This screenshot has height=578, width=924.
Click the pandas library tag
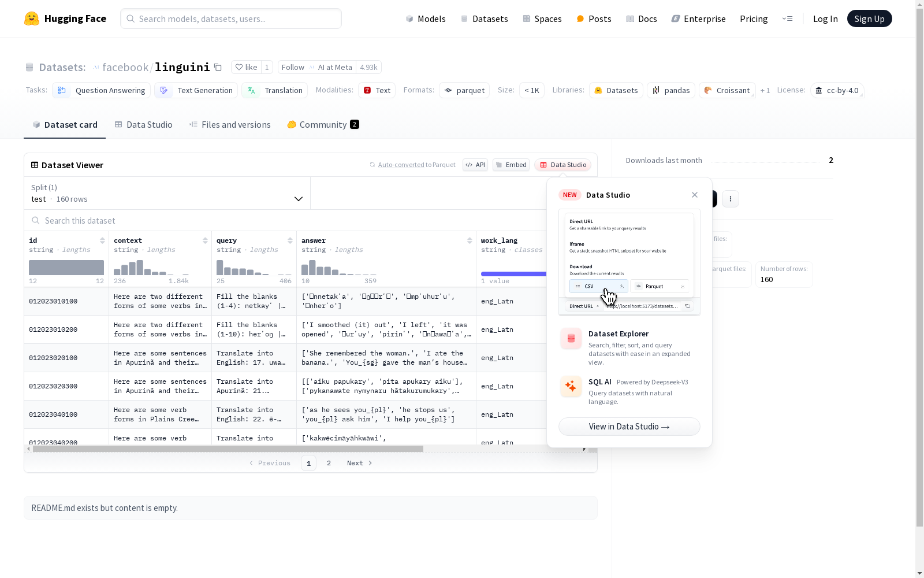pyautogui.click(x=671, y=90)
